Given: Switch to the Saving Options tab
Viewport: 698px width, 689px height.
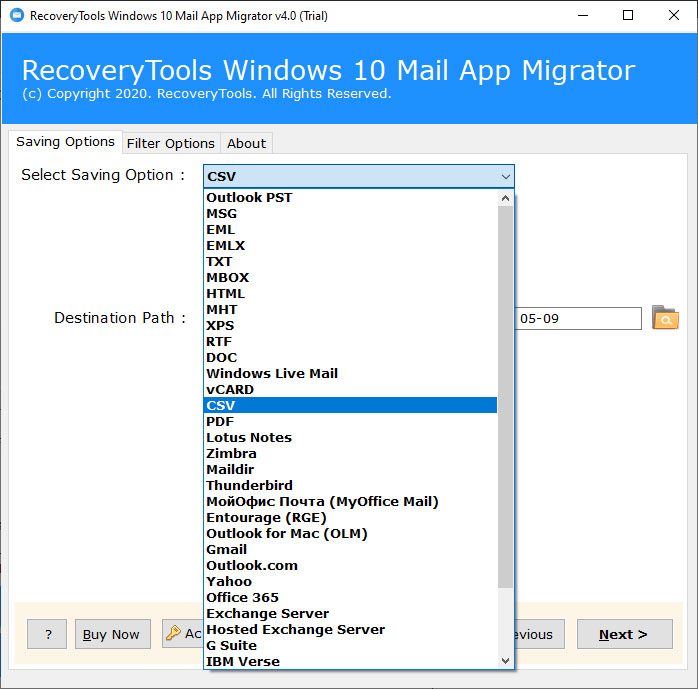Looking at the screenshot, I should coord(65,142).
